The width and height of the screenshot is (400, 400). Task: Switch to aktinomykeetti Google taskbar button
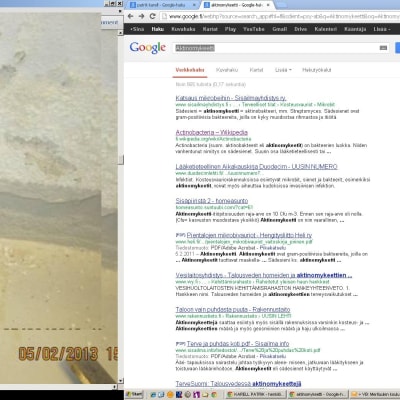click(318, 395)
